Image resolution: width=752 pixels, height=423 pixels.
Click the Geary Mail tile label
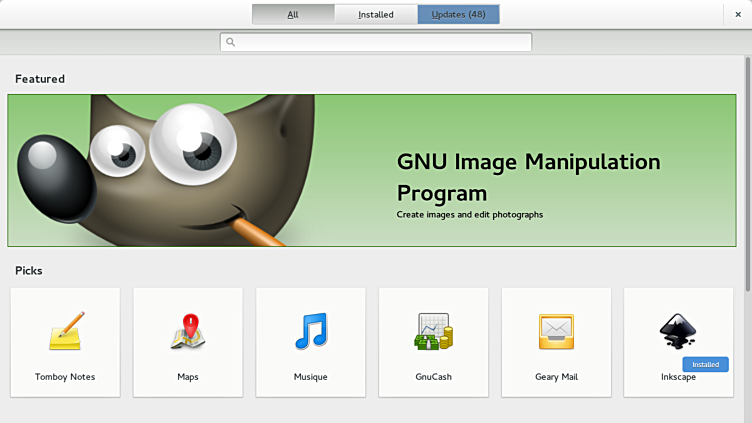556,377
